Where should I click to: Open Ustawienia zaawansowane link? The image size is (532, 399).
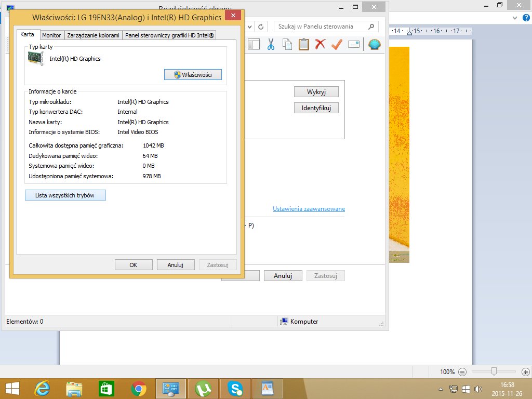pos(309,209)
